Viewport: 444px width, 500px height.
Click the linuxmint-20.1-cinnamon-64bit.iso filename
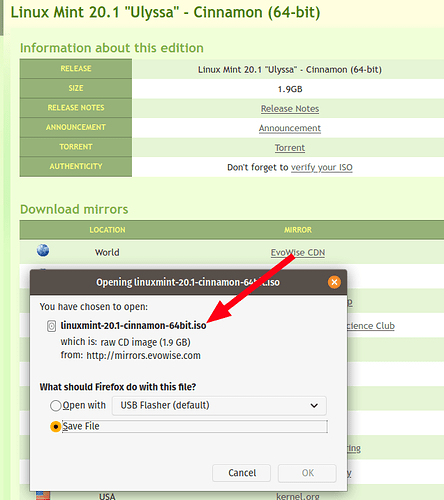click(133, 325)
